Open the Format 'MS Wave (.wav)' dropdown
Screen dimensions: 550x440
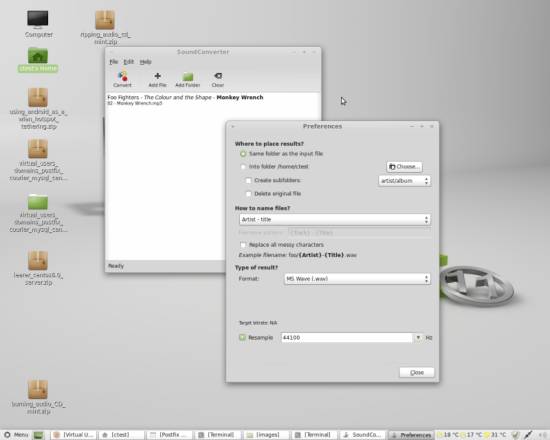357,279
